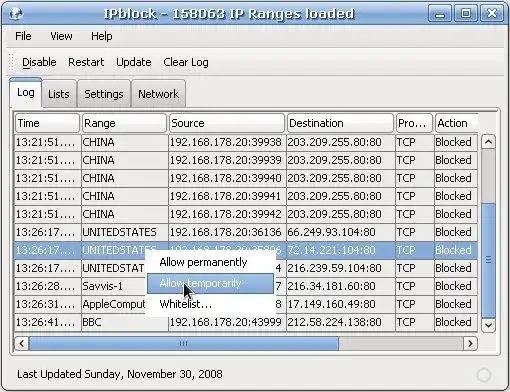Click the Last Updated status bar text
The image size is (510, 392).
[120, 374]
